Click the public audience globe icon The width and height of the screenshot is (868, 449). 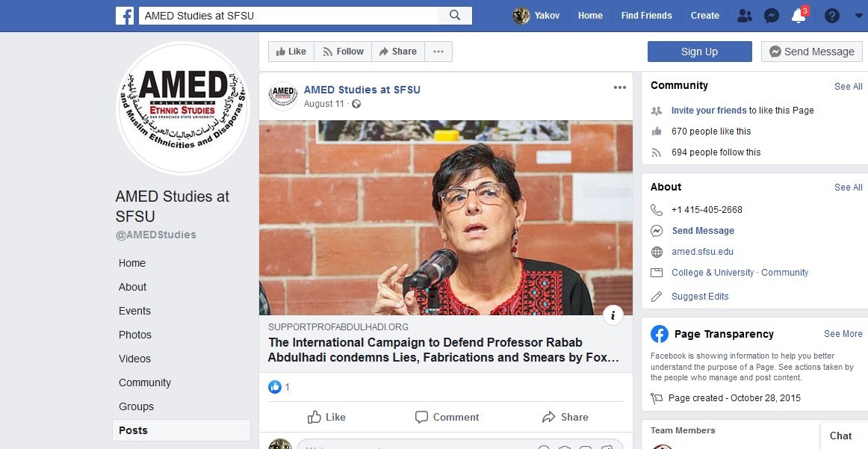click(356, 104)
